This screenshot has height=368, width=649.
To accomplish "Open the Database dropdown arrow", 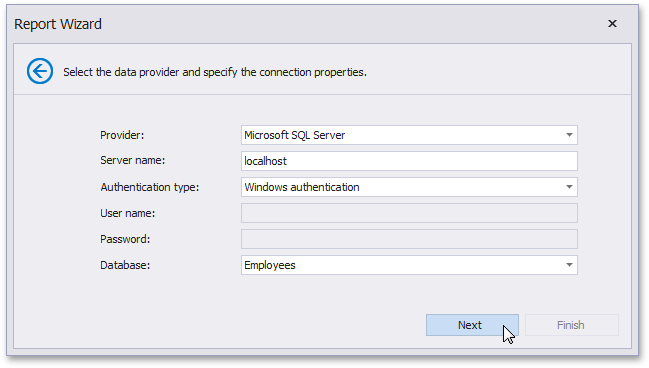I will pos(569,265).
